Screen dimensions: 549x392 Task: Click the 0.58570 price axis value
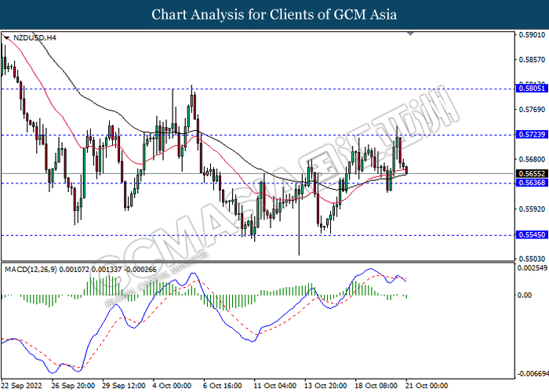coord(533,60)
